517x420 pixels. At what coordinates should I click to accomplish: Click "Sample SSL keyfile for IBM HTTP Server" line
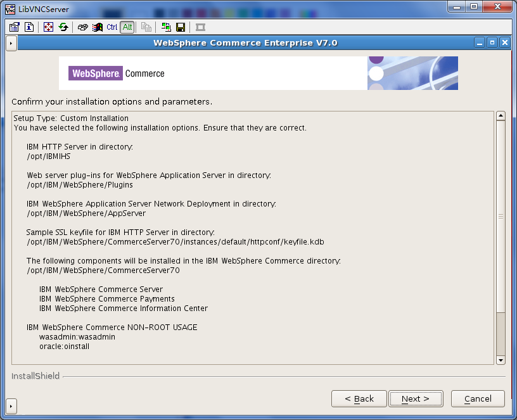tap(120, 232)
